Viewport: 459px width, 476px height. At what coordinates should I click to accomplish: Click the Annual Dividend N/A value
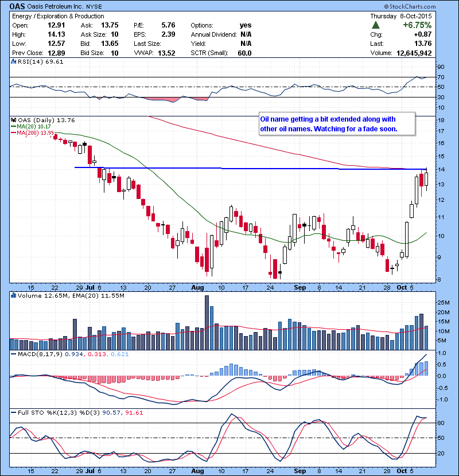[x=246, y=34]
